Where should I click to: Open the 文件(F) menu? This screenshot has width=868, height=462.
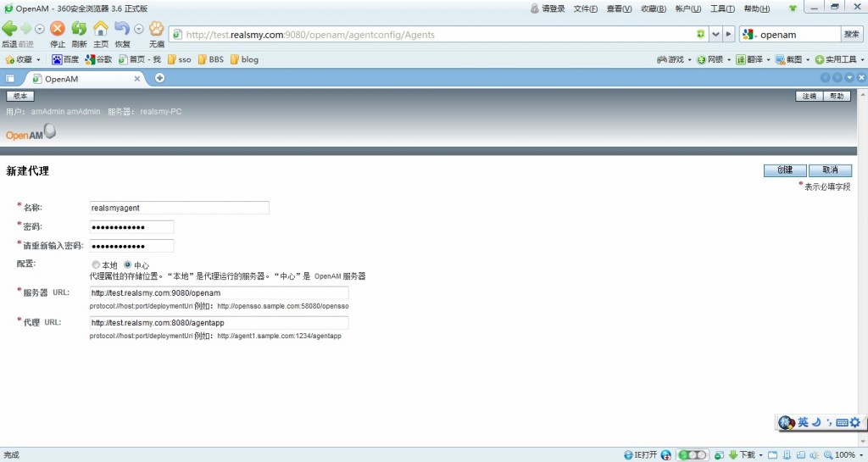click(585, 8)
